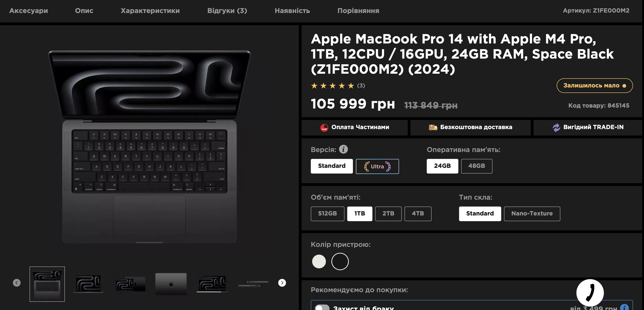Click the trade-in arrows icon
Image resolution: width=644 pixels, height=310 pixels.
(x=556, y=127)
